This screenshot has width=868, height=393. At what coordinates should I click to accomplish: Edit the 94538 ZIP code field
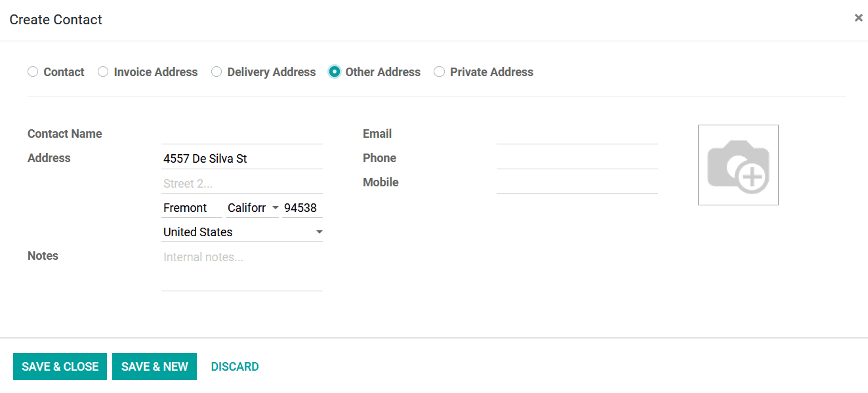click(x=302, y=208)
